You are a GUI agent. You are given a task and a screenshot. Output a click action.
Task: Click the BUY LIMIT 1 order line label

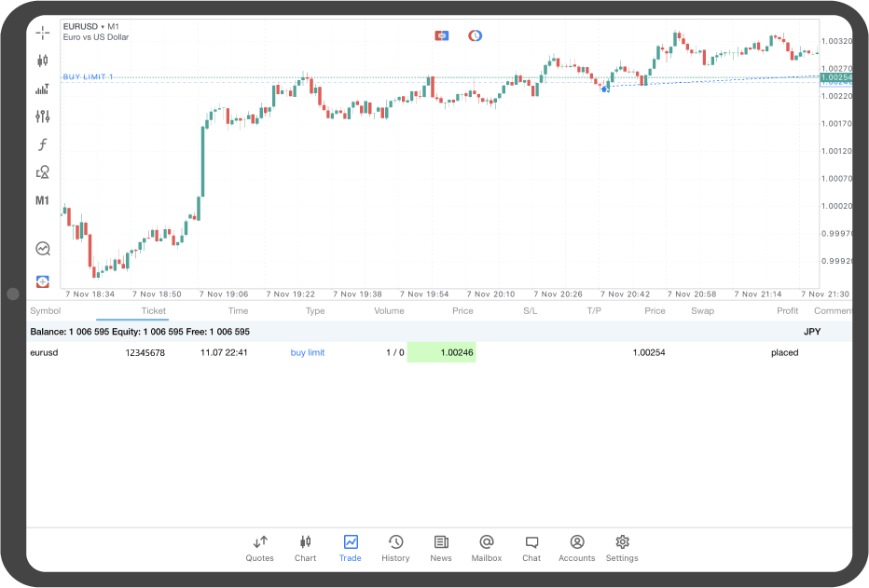pos(88,77)
